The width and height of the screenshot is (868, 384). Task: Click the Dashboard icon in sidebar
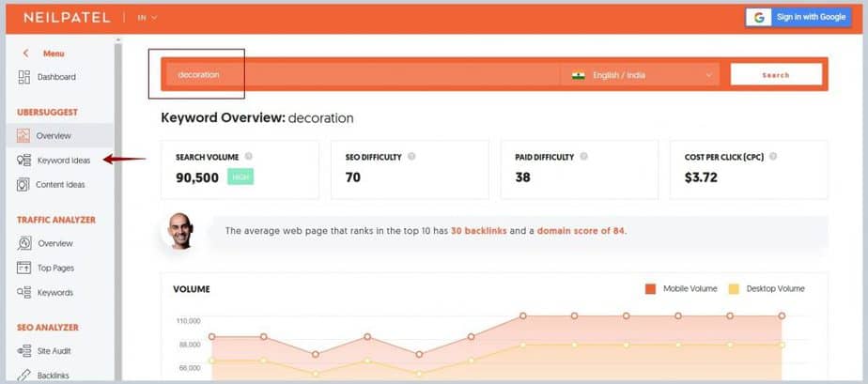click(x=23, y=77)
